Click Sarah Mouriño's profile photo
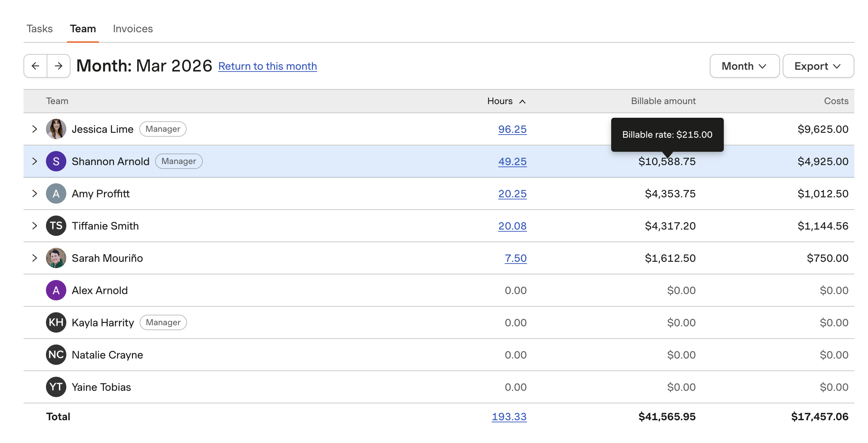Screen dimensions: 868x443 point(56,258)
